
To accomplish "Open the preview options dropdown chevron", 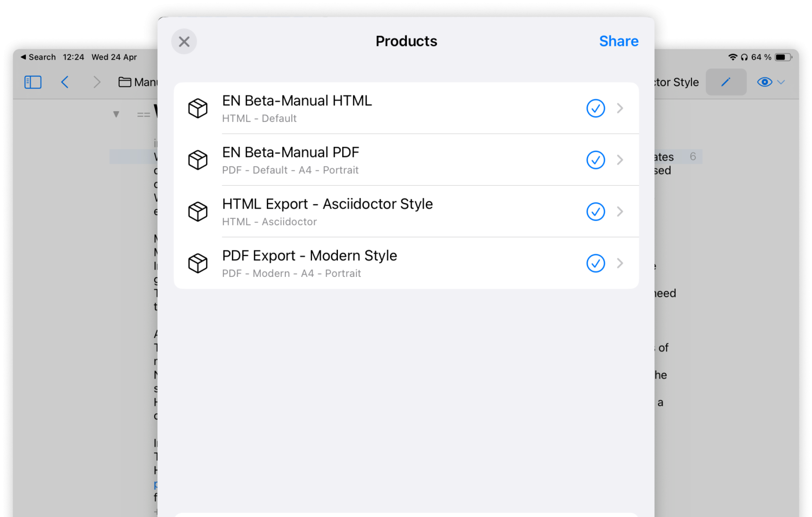I will (x=781, y=82).
